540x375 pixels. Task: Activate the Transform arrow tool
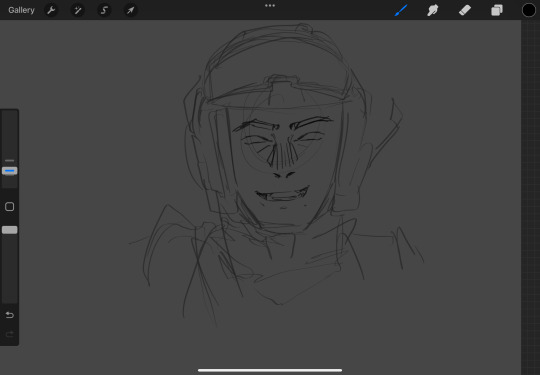(x=131, y=10)
